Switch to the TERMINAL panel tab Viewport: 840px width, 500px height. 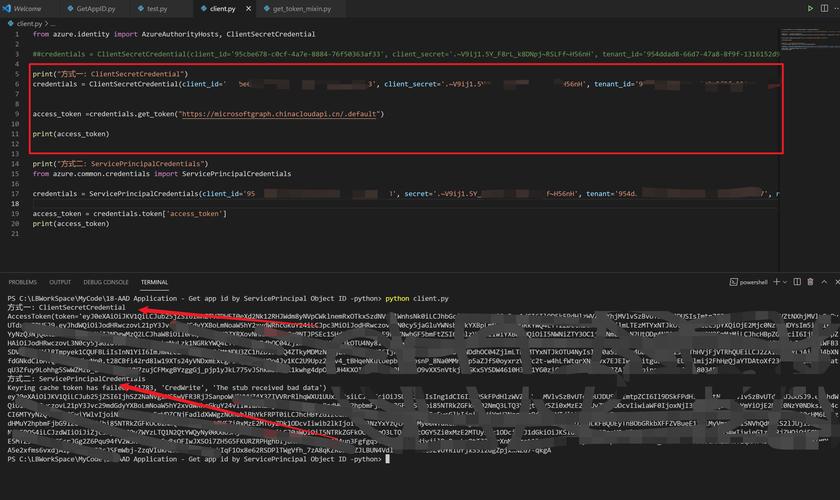click(x=154, y=282)
